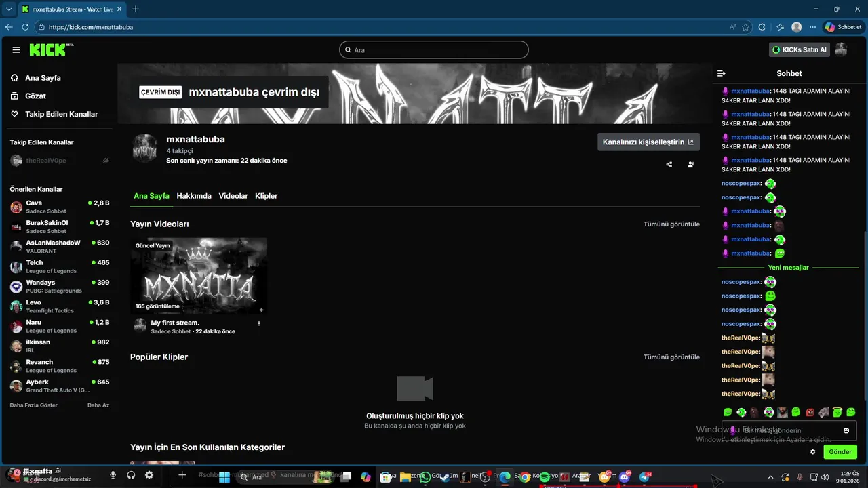
Task: Open Wandays PUBG channel
Action: (59, 286)
